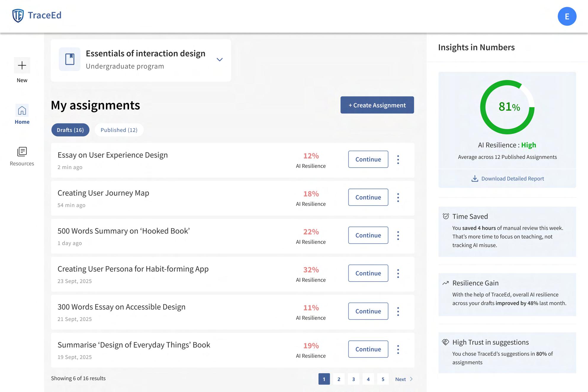Click the New plus icon in sidebar
The image size is (588, 392).
(x=22, y=65)
